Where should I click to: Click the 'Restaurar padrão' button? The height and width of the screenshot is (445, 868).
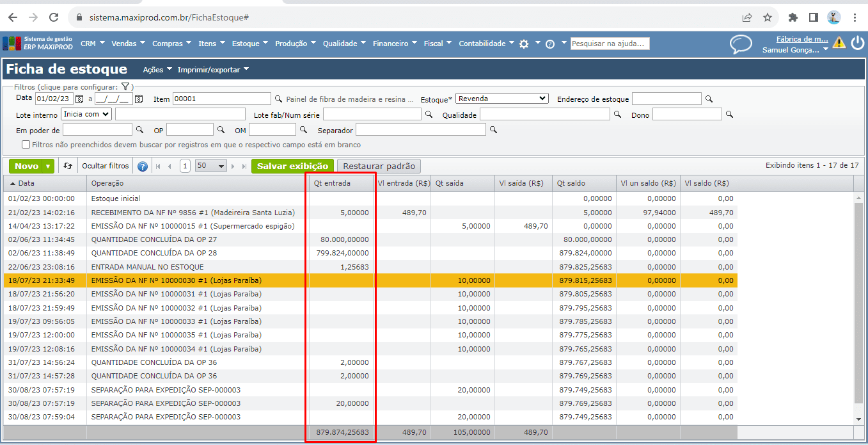379,166
